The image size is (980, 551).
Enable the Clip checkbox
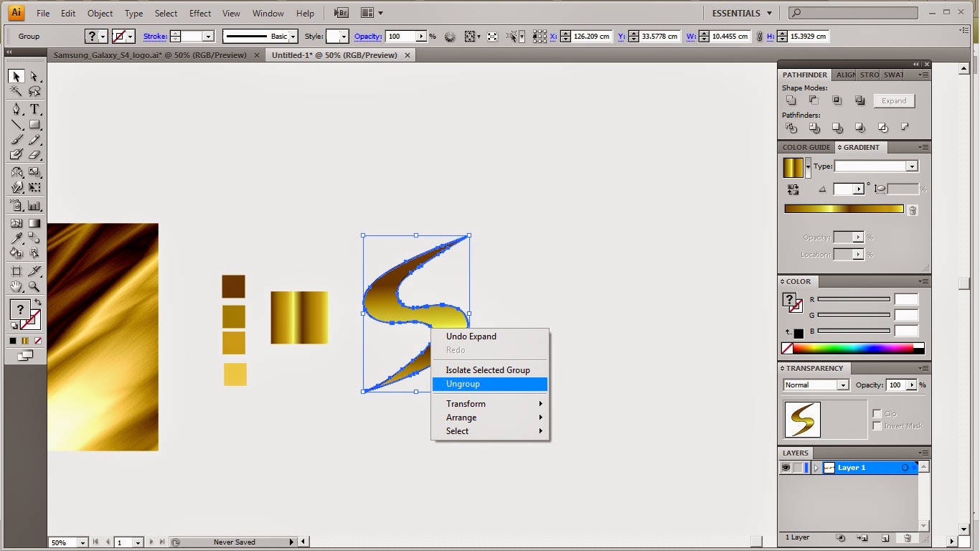pos(877,414)
